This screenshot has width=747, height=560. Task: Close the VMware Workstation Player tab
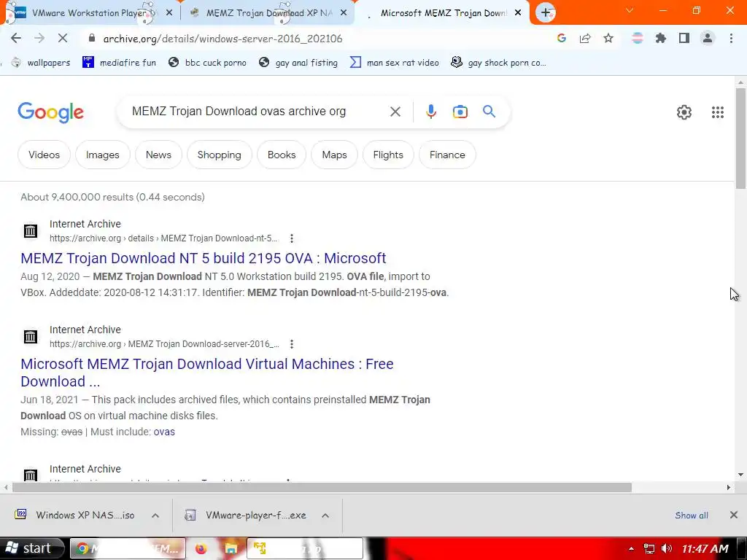point(169,13)
